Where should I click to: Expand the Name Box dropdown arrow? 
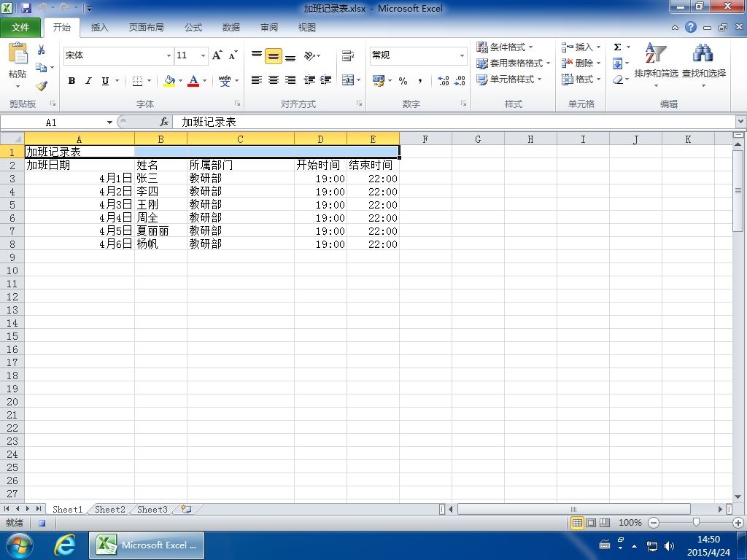pyautogui.click(x=109, y=122)
